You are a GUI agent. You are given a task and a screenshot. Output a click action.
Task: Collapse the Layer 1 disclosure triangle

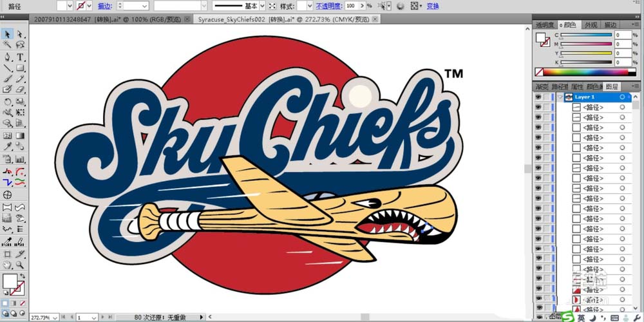[x=560, y=97]
